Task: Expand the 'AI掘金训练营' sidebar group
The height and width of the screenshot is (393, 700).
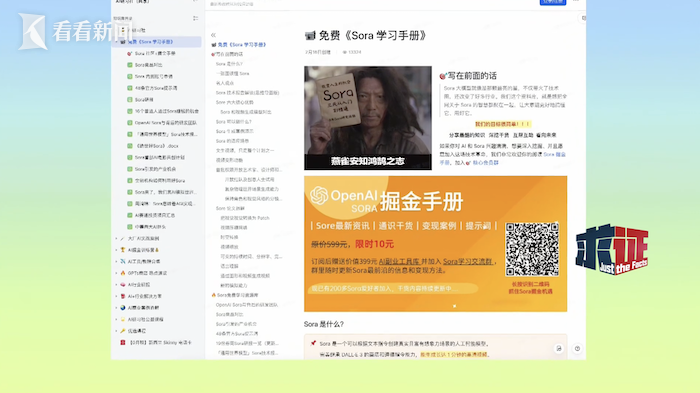Action: (x=117, y=250)
